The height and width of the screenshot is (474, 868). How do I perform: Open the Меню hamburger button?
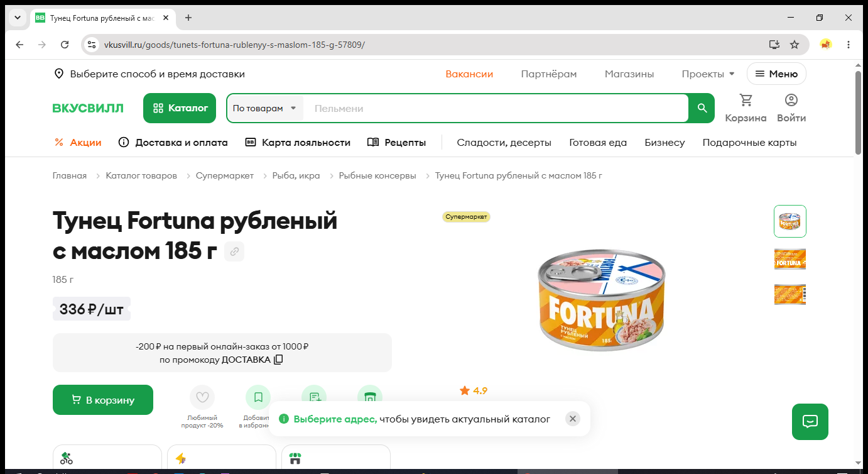(x=776, y=74)
